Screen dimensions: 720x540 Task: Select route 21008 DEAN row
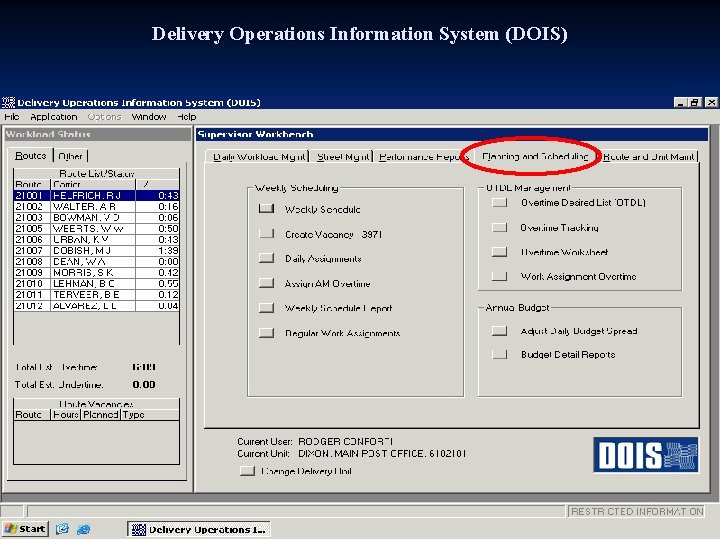click(x=96, y=261)
